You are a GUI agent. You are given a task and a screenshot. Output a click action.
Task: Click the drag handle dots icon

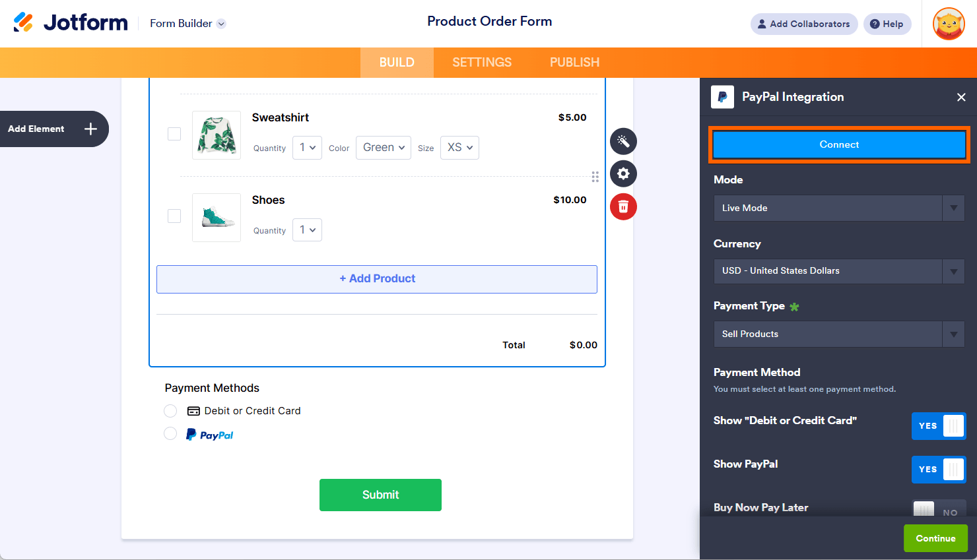coord(595,177)
